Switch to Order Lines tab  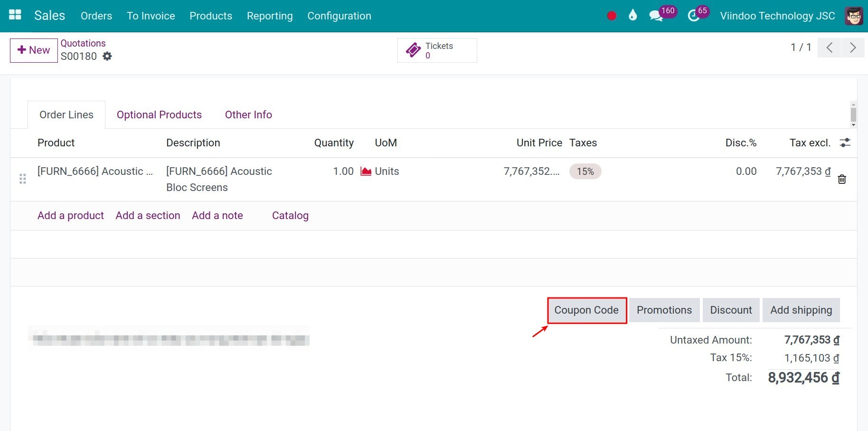[x=66, y=115]
